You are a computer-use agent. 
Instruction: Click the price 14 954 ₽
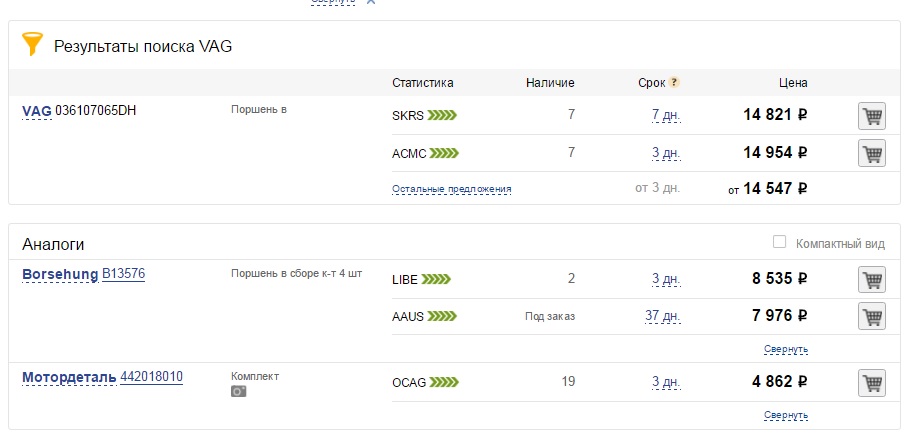(x=775, y=153)
